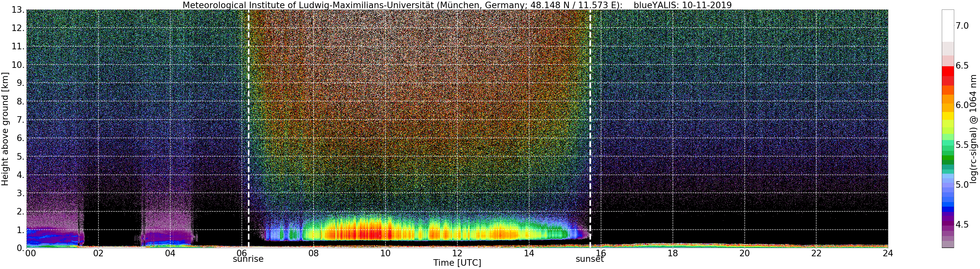Click the y-axis tick label '7.'
Screen dimensions: 980x269
point(21,120)
